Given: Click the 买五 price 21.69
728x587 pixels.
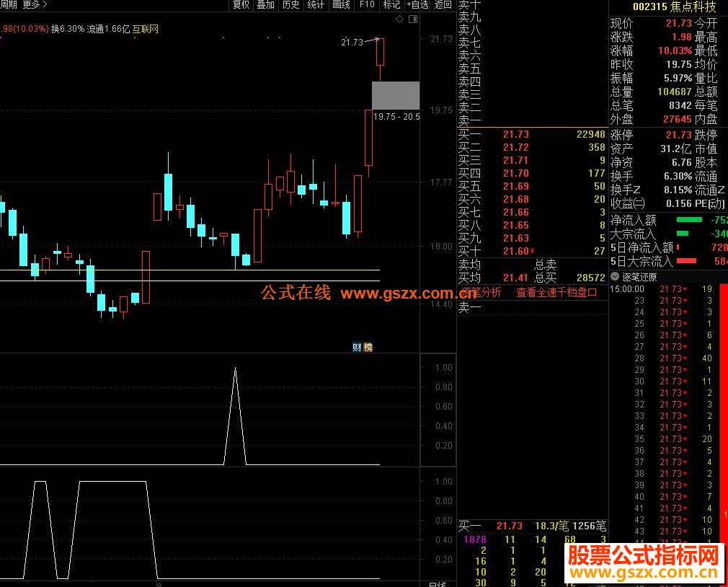Looking at the screenshot, I should (x=516, y=186).
